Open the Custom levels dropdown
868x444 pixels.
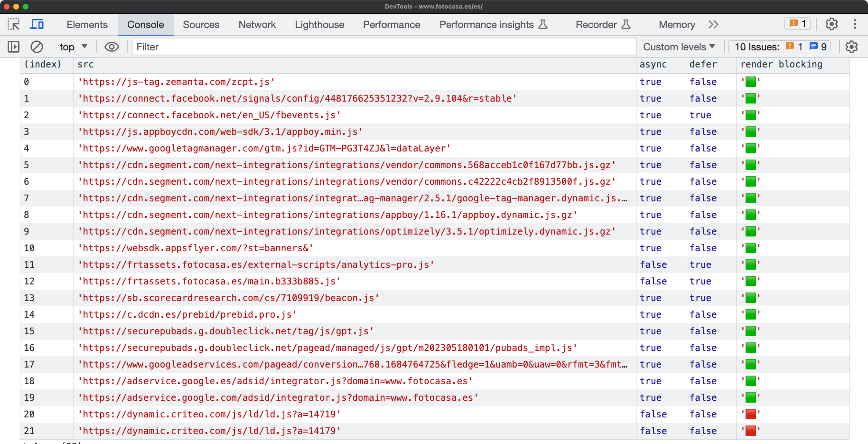coord(679,47)
